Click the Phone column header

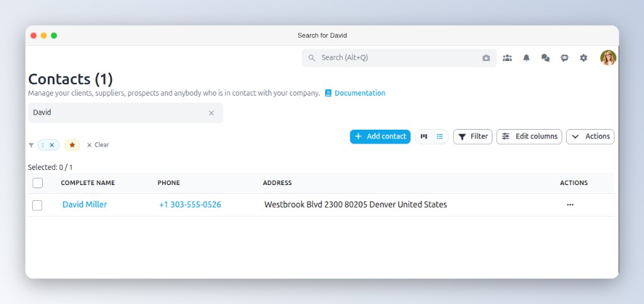click(x=169, y=183)
